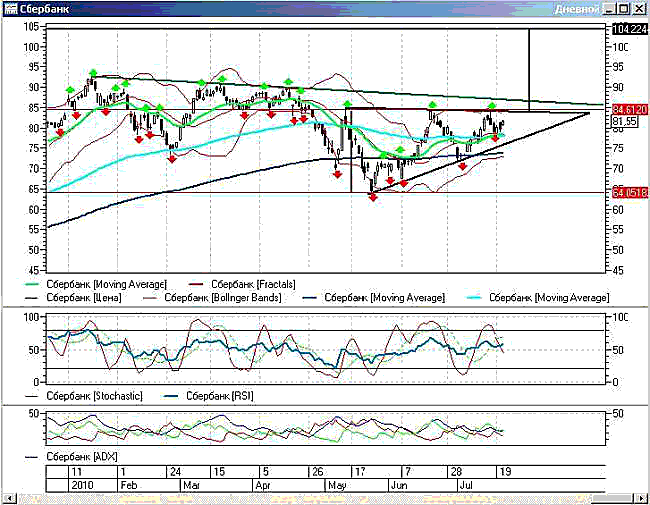The width and height of the screenshot is (650, 505).
Task: Click the date 28 on the time axis
Action: click(456, 472)
